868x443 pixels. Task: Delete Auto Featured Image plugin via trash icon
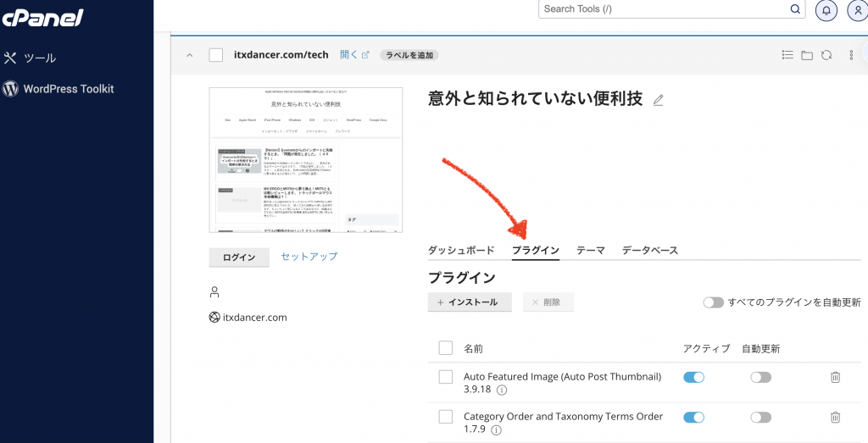pos(835,377)
